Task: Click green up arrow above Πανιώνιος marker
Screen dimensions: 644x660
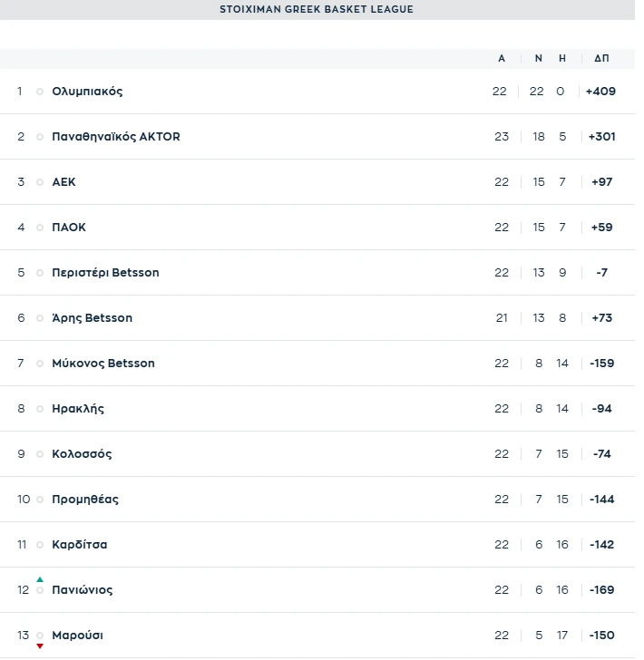Action: point(40,579)
